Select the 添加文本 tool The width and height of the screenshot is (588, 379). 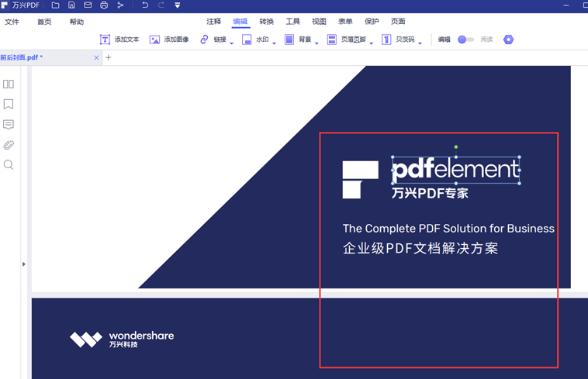(119, 40)
